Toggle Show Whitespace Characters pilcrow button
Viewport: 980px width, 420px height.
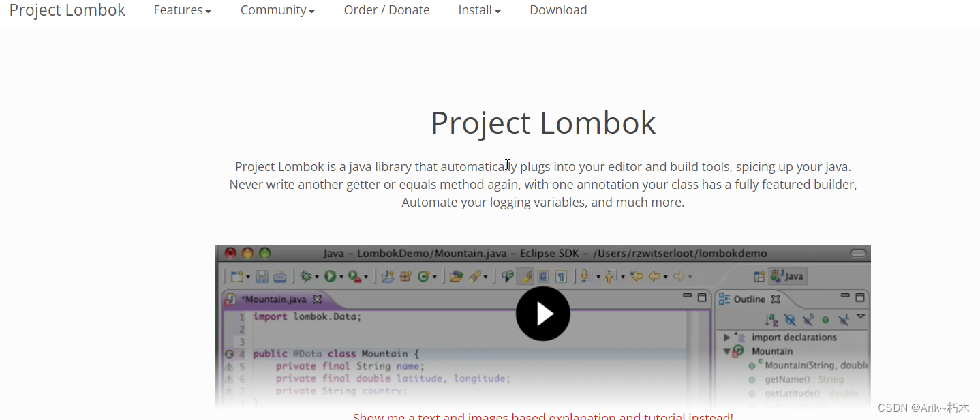(561, 276)
